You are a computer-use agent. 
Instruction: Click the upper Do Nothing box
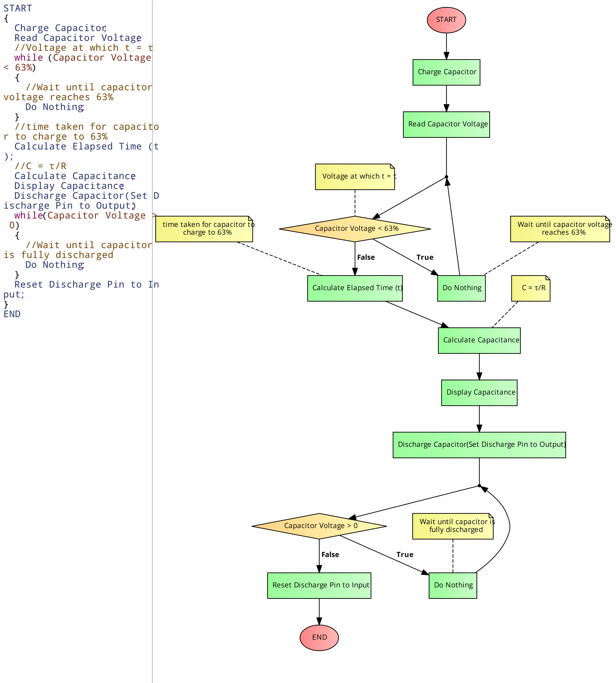point(461,288)
